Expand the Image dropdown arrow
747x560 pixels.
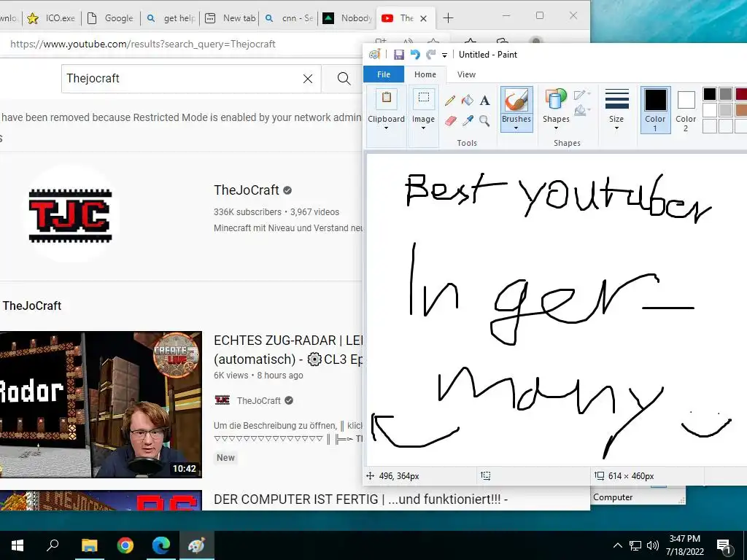point(423,128)
